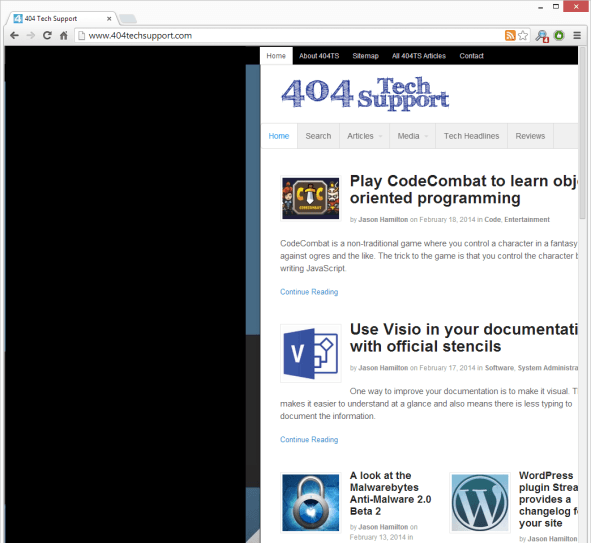Screen dimensions: 591x543
Task: Open the Reviews navigation tab
Action: (530, 136)
